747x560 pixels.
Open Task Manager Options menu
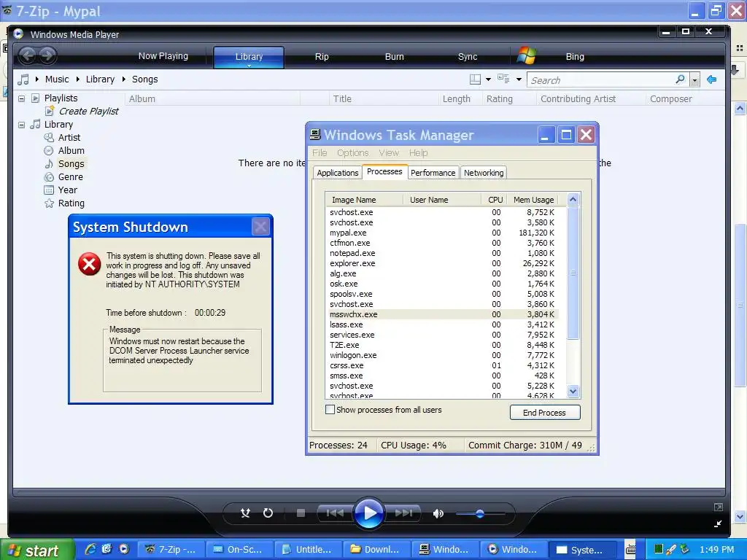[x=352, y=153]
